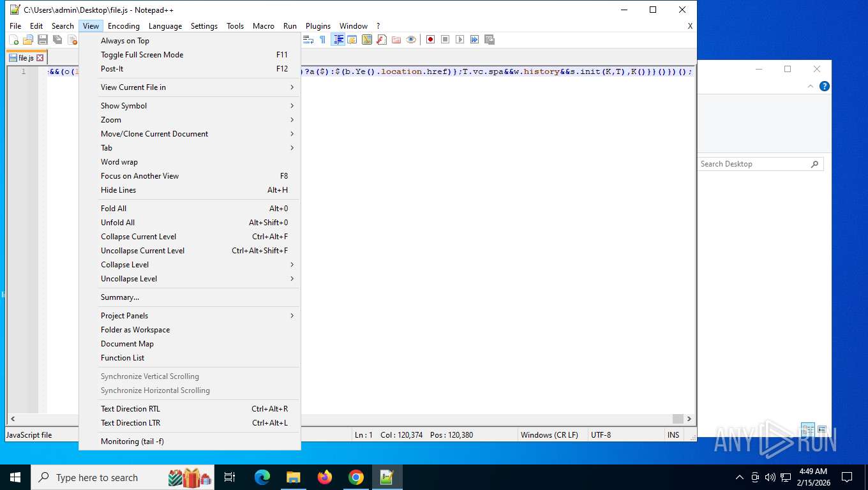Click the Save toolbar icon

tap(43, 40)
